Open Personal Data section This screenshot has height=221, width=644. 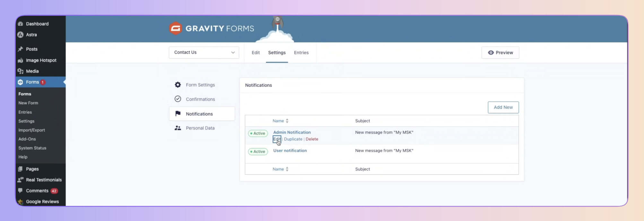point(202,128)
